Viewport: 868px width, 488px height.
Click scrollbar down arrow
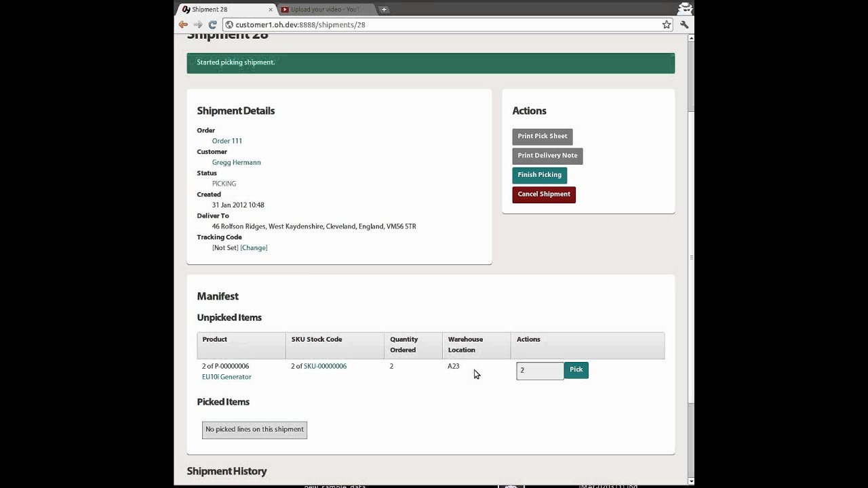(691, 481)
